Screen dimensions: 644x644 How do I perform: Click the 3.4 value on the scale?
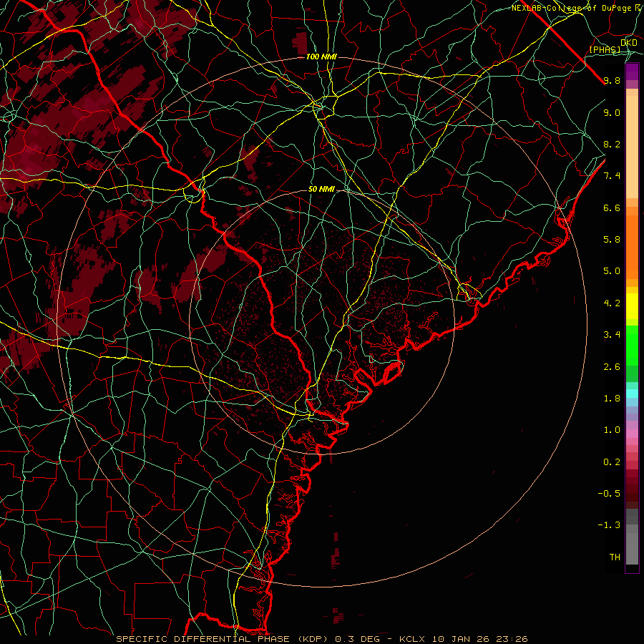tap(612, 334)
